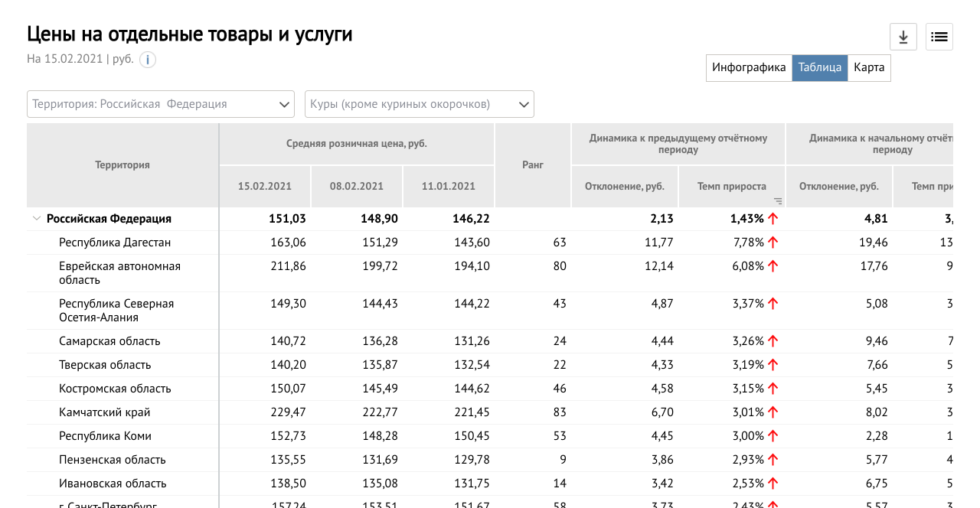This screenshot has height=508, width=980.
Task: Click the Республика Дагестан row name
Action: [115, 243]
